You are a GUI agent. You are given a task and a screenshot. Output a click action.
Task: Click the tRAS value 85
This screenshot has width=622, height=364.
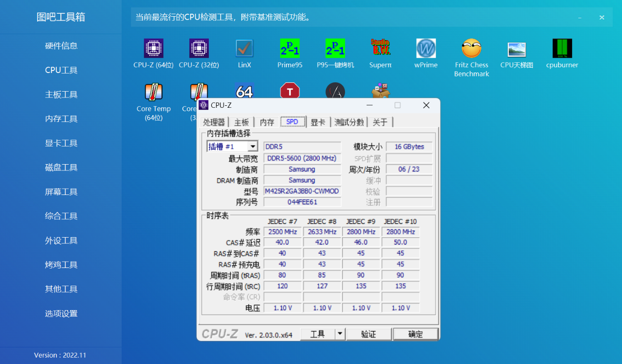322,275
